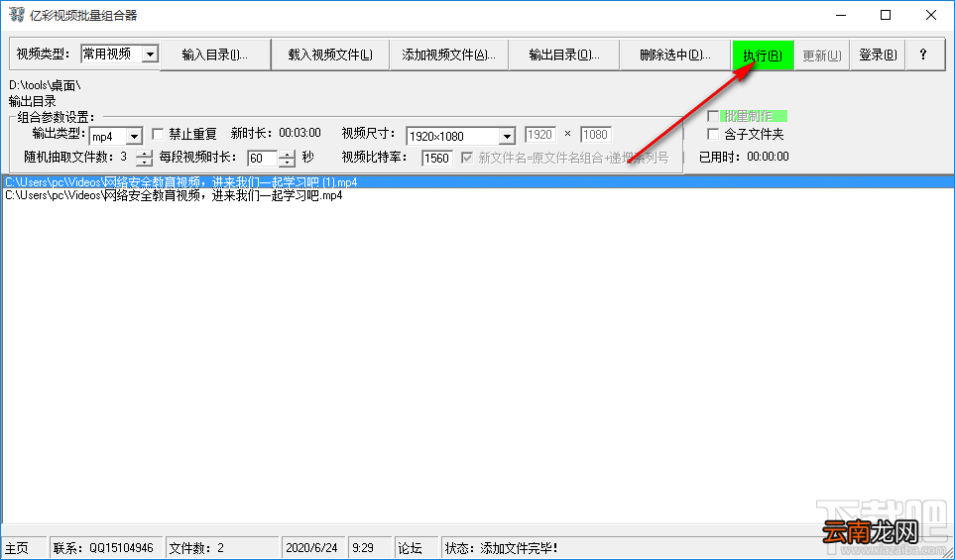955x560 pixels.
Task: Increase 每段视频时长 with up arrow
Action: tap(287, 154)
